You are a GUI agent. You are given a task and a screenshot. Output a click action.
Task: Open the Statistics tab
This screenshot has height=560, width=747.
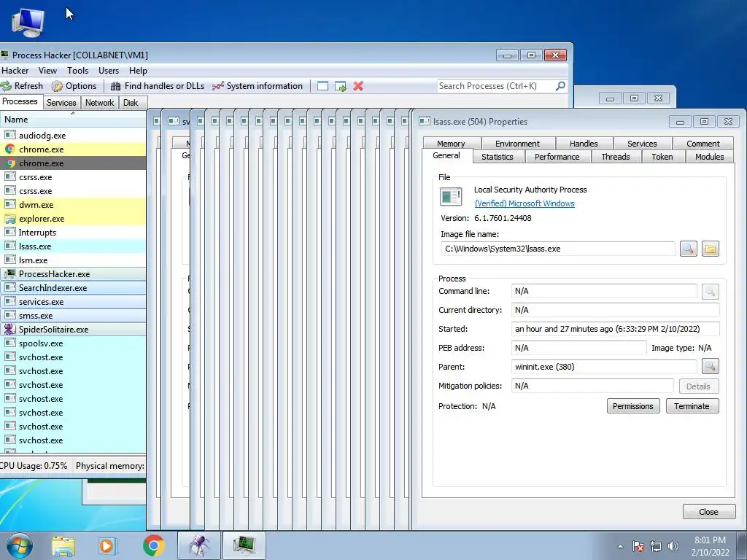(498, 157)
